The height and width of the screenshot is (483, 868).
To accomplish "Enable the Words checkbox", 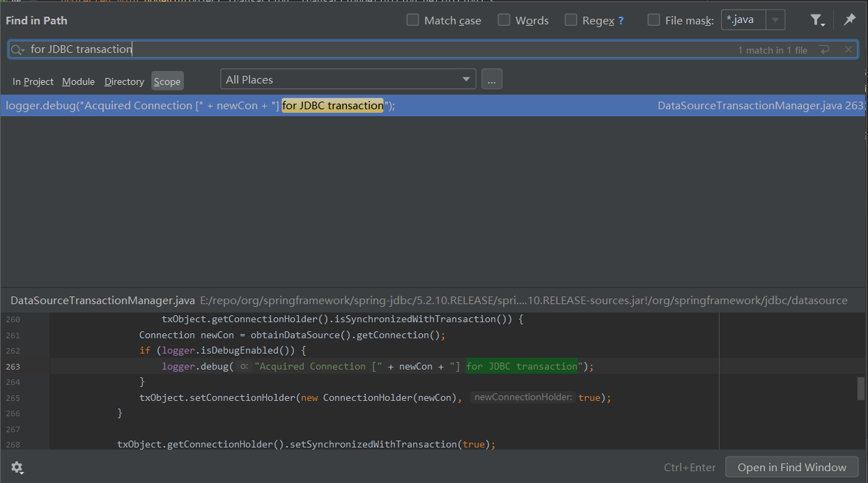I will (504, 19).
